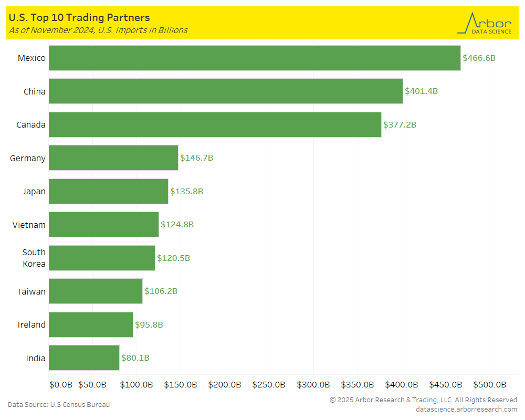Image resolution: width=525 pixels, height=420 pixels.
Task: Select the green Canada bar
Action: click(215, 124)
